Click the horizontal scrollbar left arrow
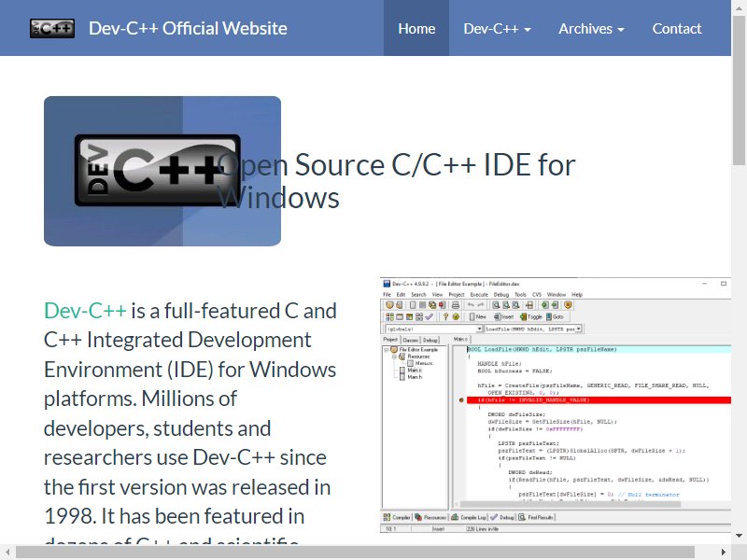 [7, 553]
